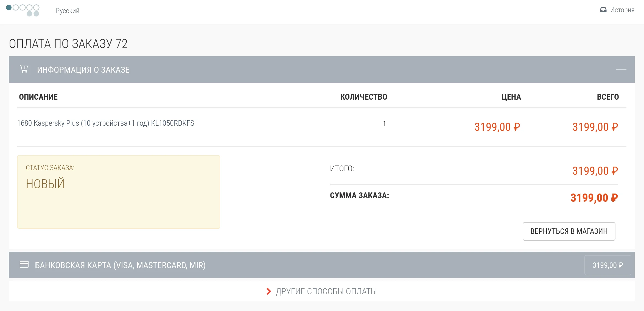Expand the bank card payment section
This screenshot has width=644, height=311.
[120, 265]
